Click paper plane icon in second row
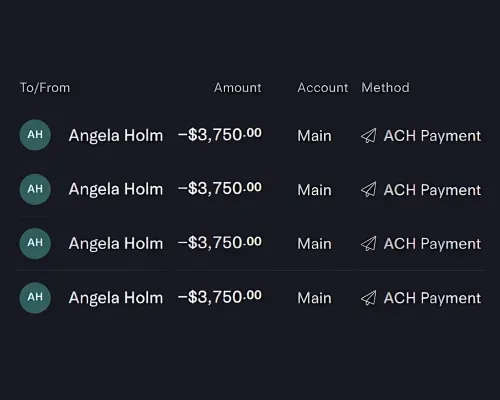 tap(369, 190)
